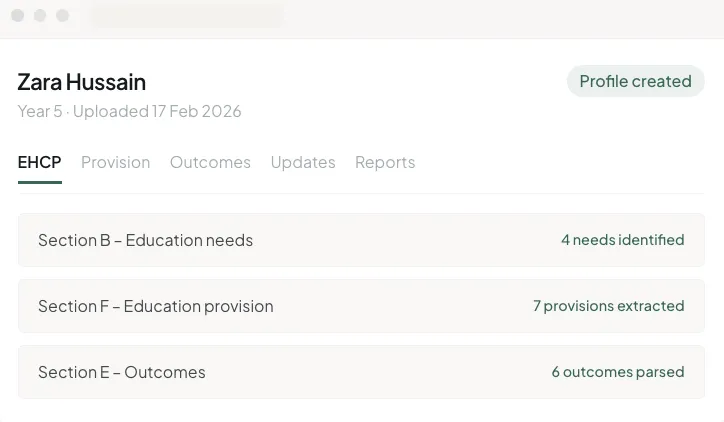Expand Section B – Education needs

click(361, 240)
